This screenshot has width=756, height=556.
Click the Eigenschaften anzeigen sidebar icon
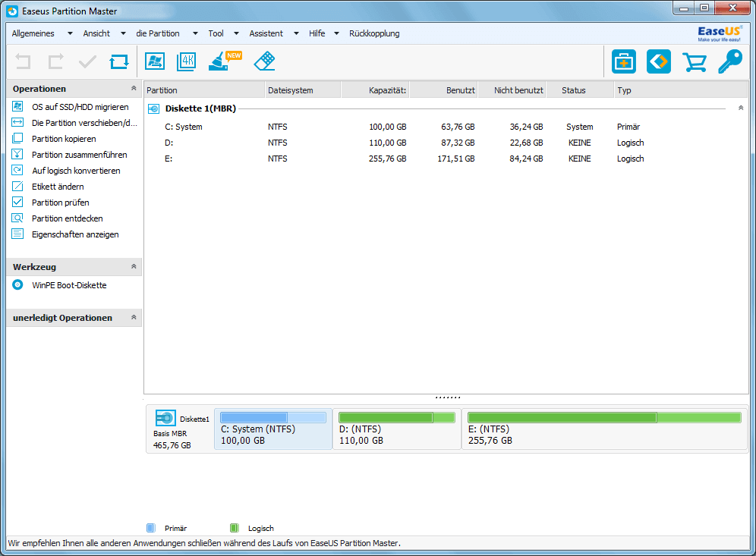[x=17, y=234]
